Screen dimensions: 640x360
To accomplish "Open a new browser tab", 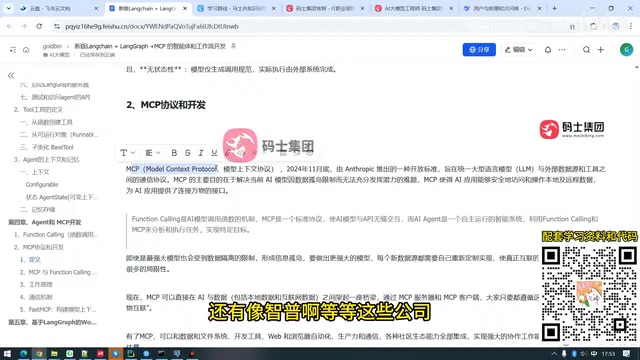I will [x=554, y=8].
